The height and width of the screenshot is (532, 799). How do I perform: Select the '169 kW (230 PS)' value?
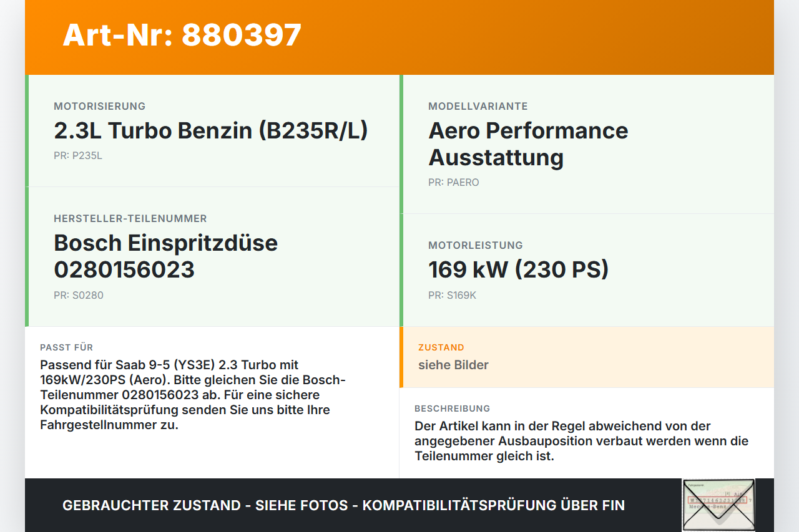pos(518,269)
